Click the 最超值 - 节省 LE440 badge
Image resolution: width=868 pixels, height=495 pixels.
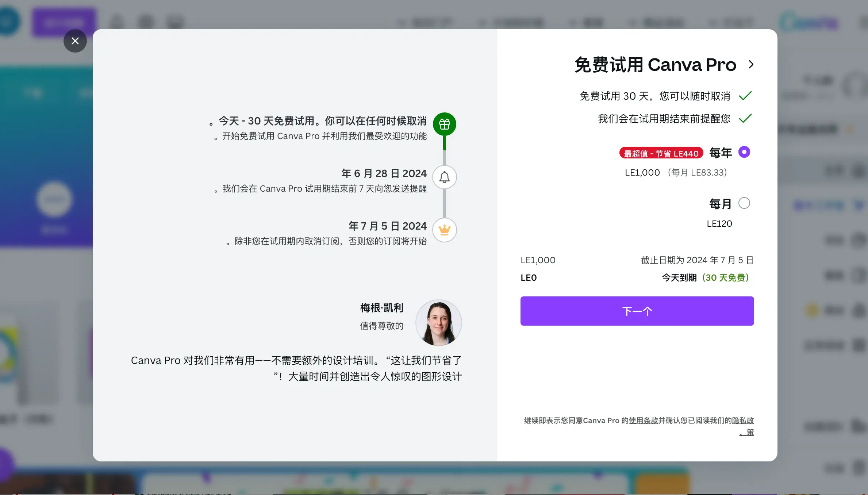pos(661,153)
